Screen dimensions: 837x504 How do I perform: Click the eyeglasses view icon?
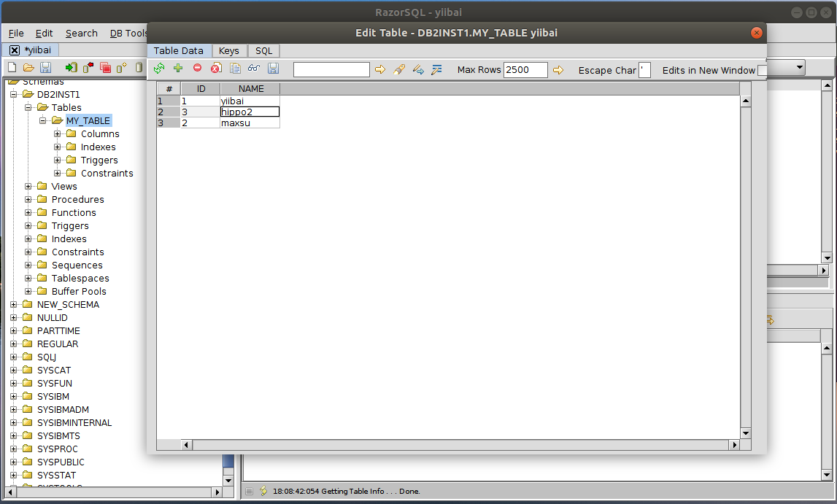click(254, 69)
